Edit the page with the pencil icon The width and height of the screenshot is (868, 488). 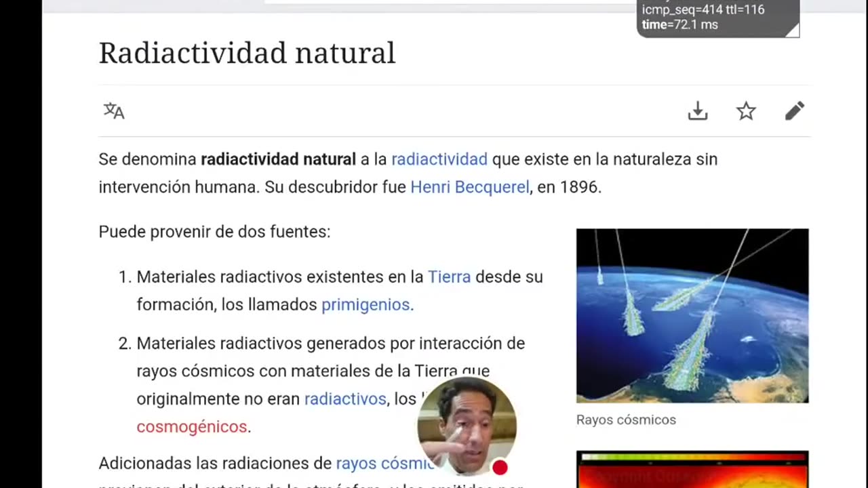pos(794,111)
